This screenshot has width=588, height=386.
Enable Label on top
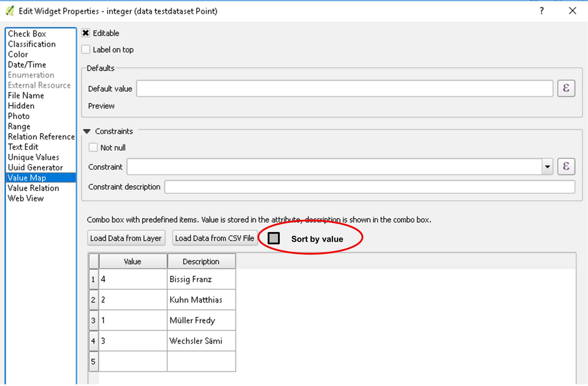(x=86, y=49)
